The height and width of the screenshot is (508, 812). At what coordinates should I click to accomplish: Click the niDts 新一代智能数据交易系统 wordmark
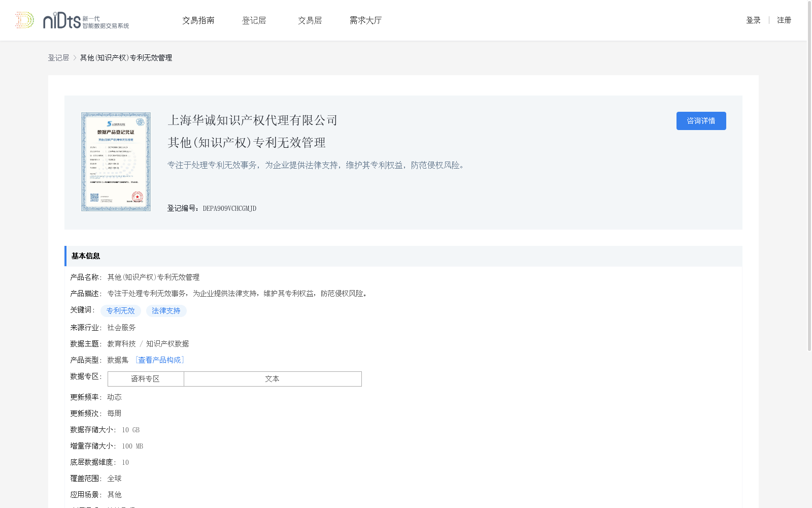[x=86, y=21]
